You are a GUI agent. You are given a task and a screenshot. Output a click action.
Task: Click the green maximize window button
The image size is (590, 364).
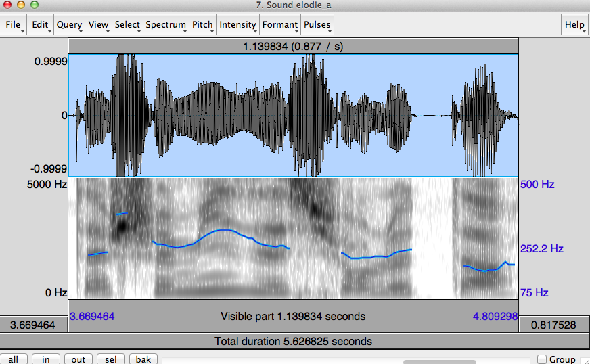coord(35,5)
